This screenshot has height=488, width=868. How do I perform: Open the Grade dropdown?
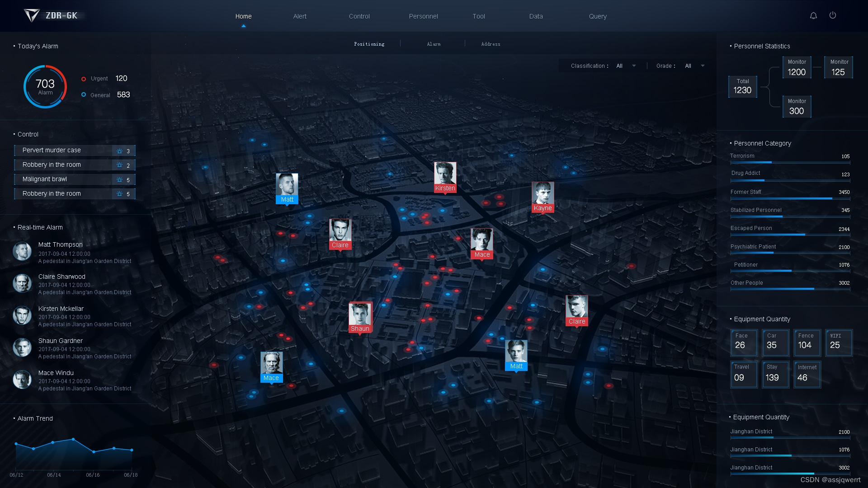point(694,66)
